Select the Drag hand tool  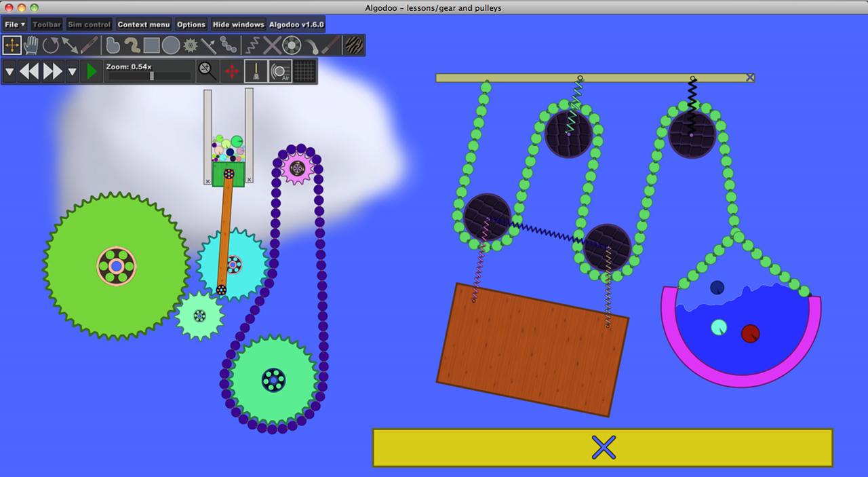(31, 45)
